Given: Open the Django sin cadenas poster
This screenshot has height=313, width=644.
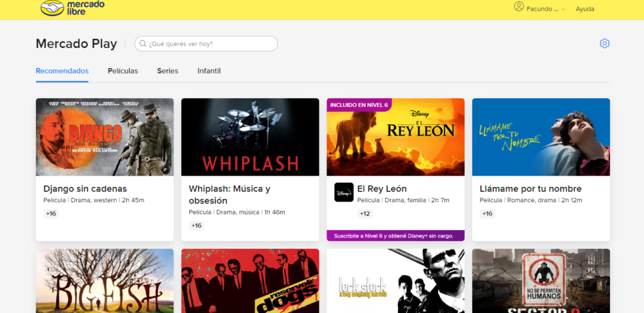Looking at the screenshot, I should 104,137.
